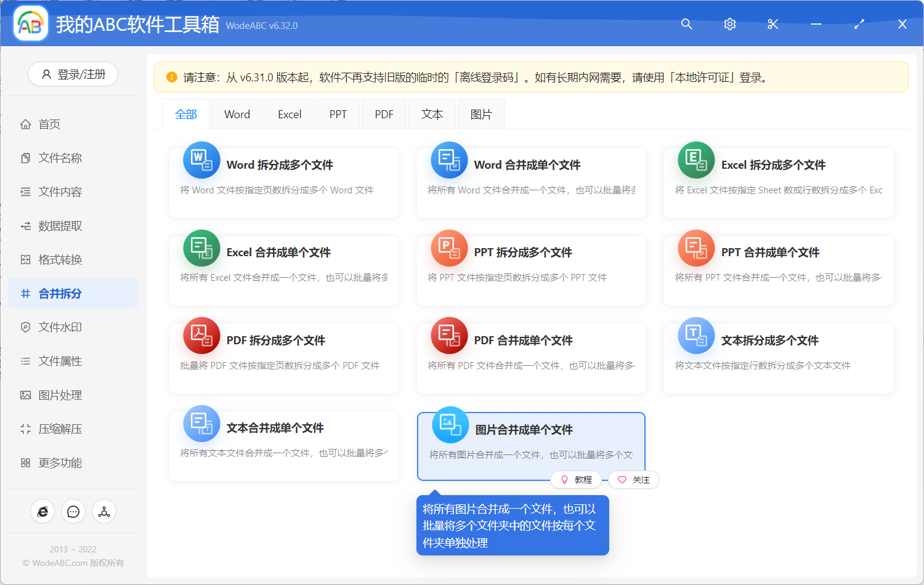Click the 登录/注册 button
The height and width of the screenshot is (585, 924).
(73, 74)
